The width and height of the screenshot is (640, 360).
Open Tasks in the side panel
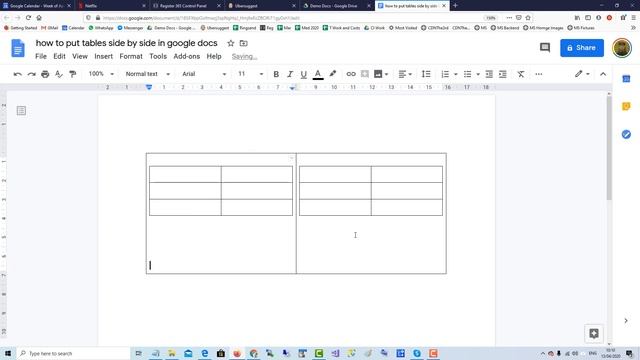[626, 134]
